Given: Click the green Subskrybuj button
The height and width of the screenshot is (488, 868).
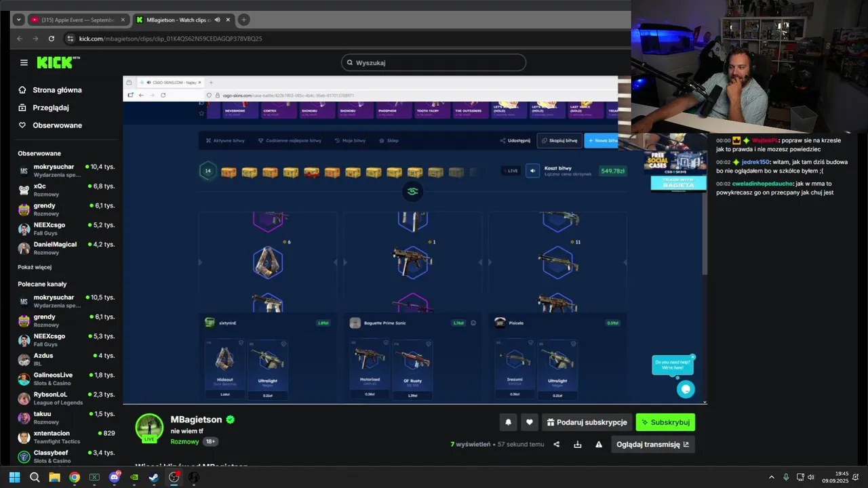Looking at the screenshot, I should click(x=665, y=422).
